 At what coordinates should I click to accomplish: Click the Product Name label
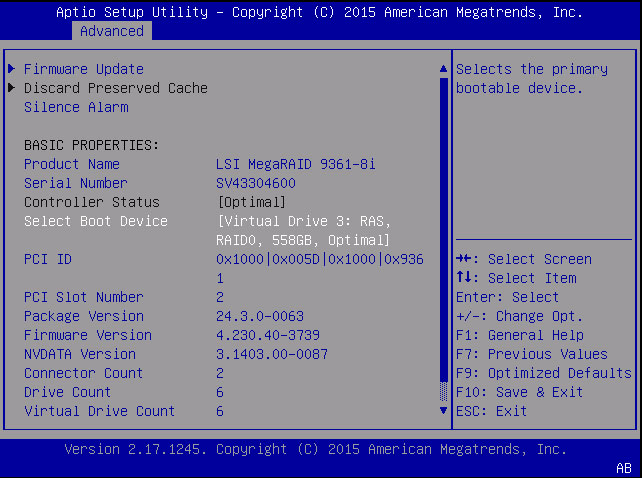coord(72,164)
